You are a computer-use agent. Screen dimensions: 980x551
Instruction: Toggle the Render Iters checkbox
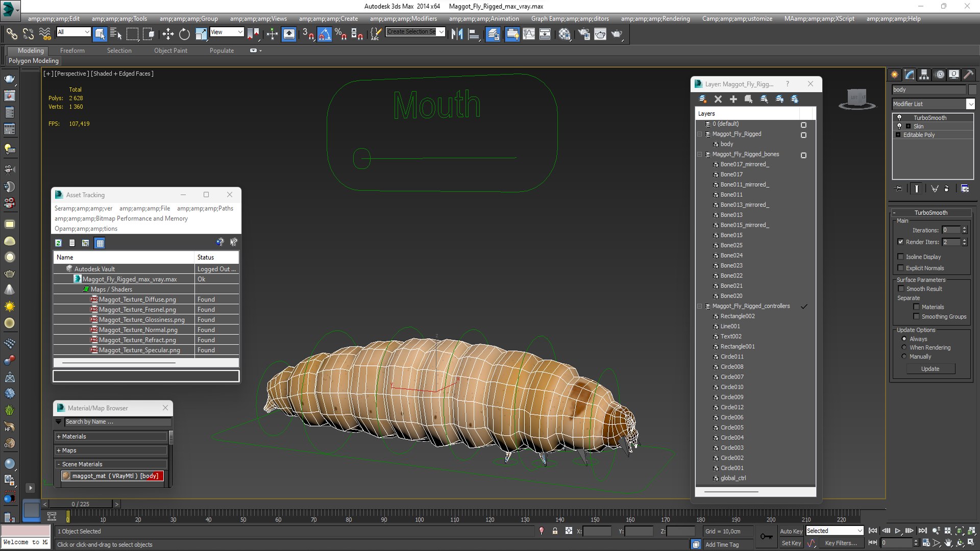[900, 242]
